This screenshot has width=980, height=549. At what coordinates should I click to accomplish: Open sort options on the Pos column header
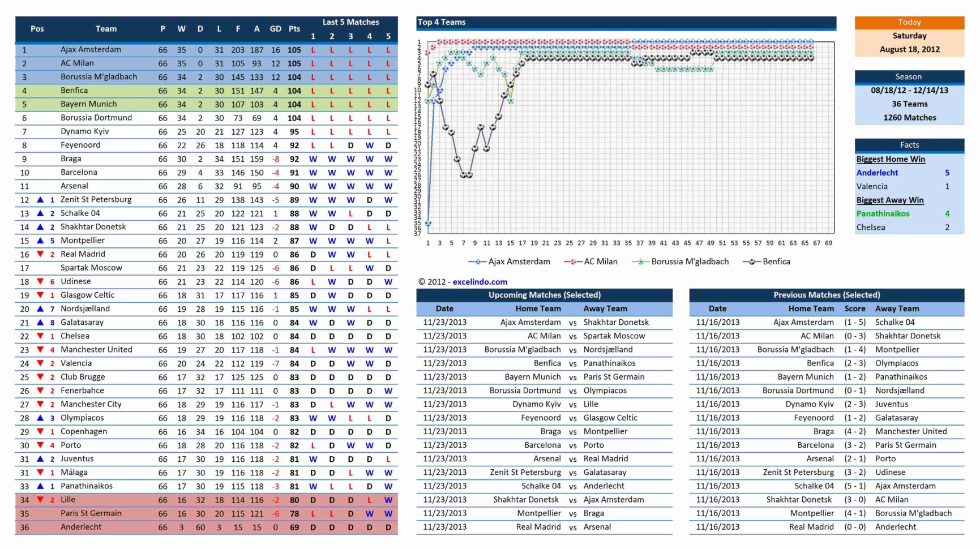(37, 29)
